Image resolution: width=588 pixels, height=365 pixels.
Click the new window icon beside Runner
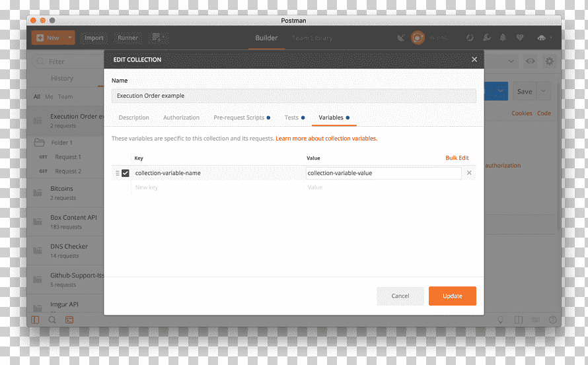point(159,38)
